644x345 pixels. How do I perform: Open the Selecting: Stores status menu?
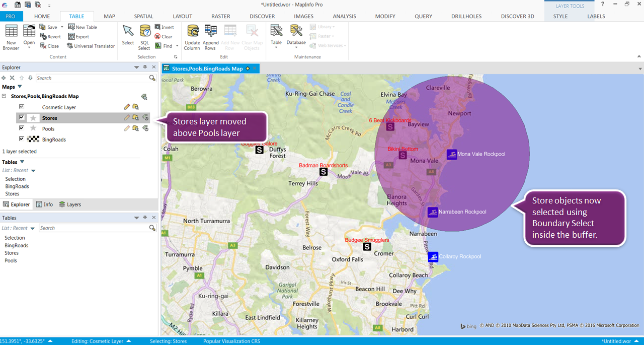[169, 341]
